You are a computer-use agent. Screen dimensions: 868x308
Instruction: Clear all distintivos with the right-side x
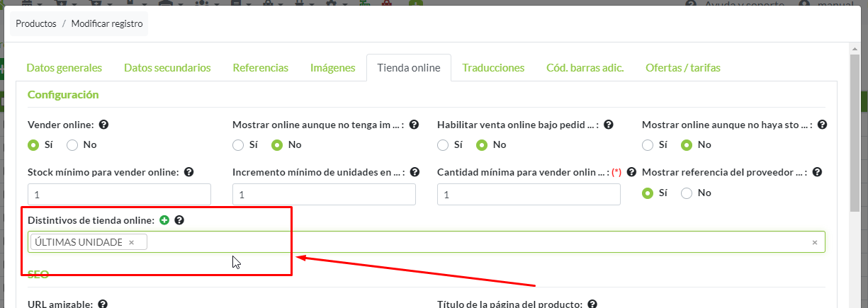814,242
